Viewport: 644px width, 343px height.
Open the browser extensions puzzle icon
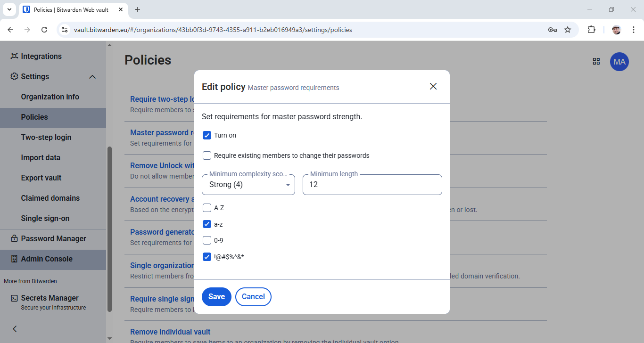[591, 30]
